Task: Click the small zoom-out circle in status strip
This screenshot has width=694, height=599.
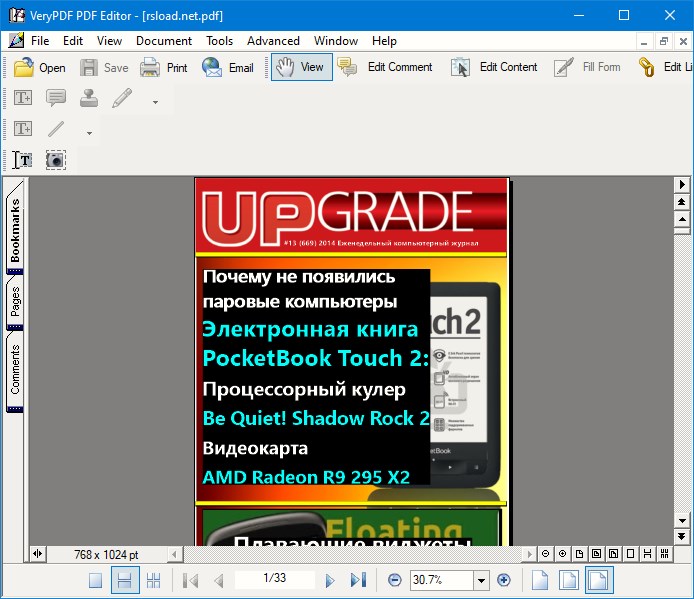Action: 545,553
